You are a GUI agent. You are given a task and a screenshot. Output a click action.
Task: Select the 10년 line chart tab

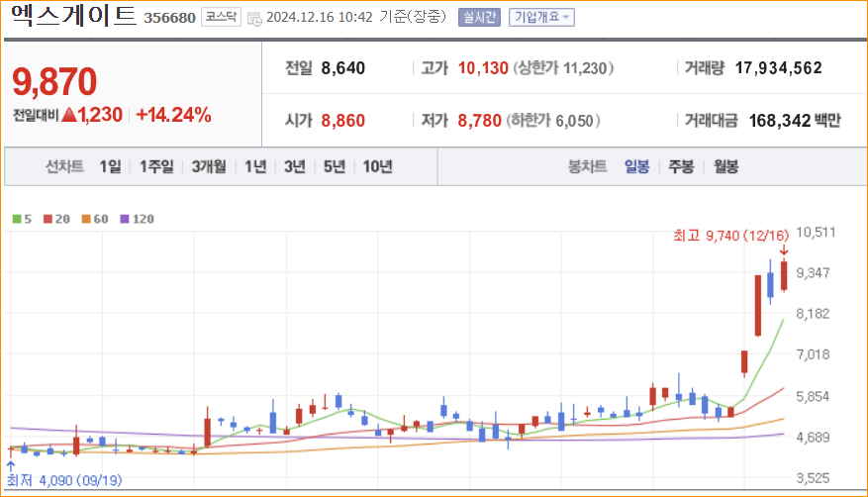point(377,166)
